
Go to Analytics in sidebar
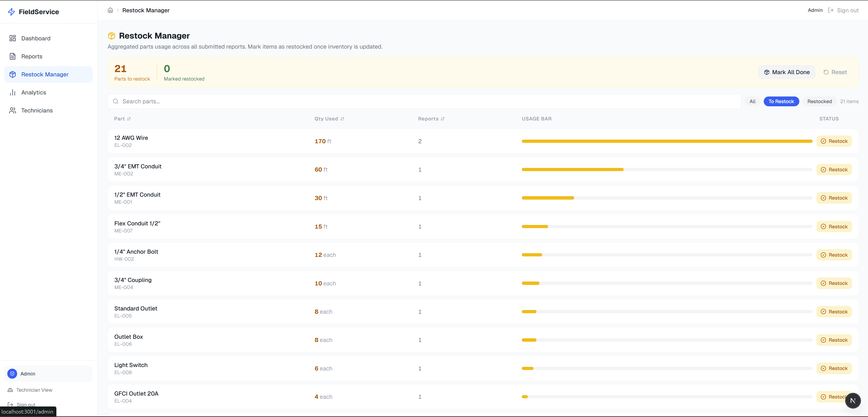coord(33,92)
